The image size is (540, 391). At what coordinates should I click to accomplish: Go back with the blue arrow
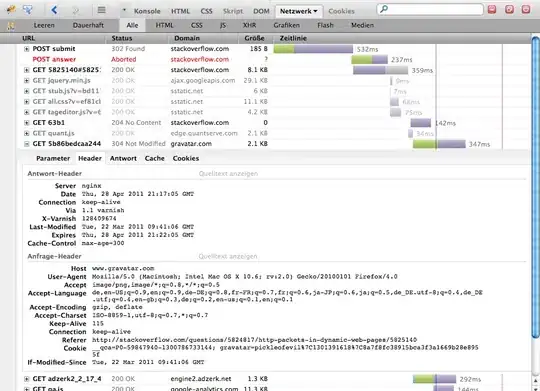(x=54, y=10)
